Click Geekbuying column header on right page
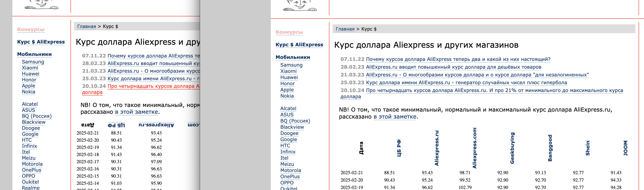This screenshot has width=644, height=190. [512, 148]
